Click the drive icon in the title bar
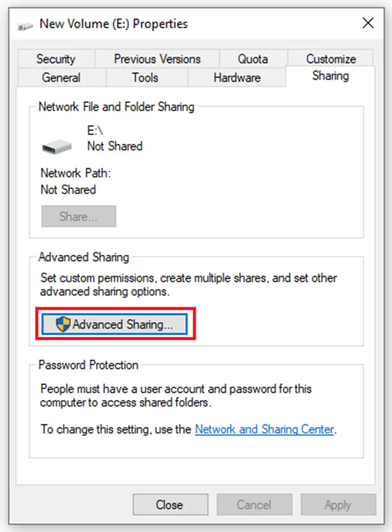Viewport: 392px width, 532px height. coord(25,26)
